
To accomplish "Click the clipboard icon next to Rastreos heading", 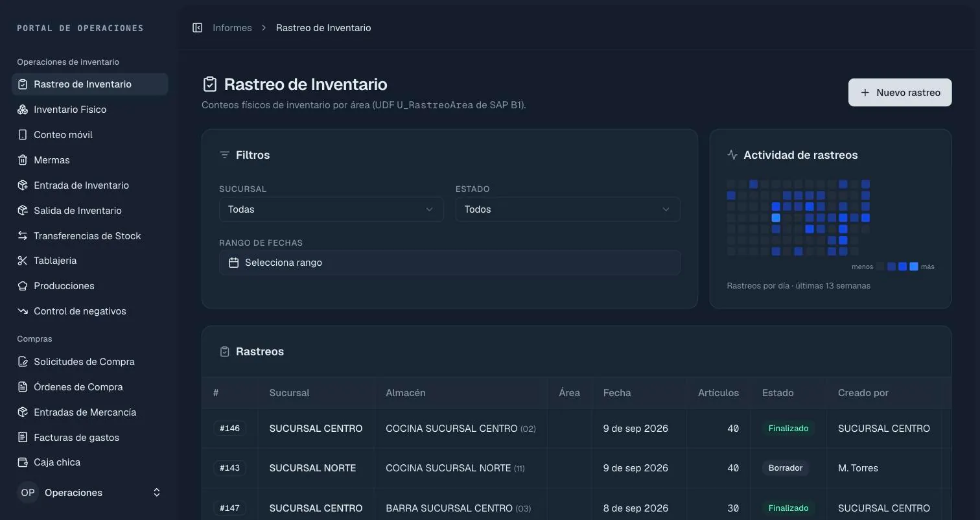I will 225,351.
